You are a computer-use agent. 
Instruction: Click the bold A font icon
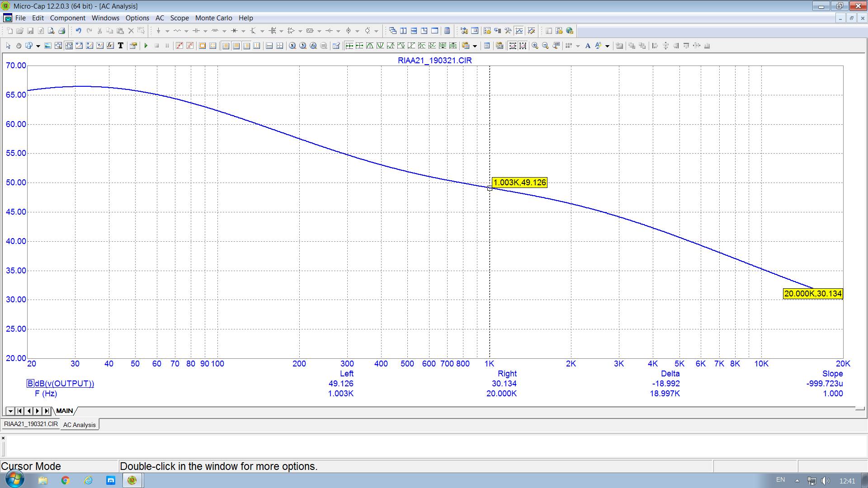588,46
